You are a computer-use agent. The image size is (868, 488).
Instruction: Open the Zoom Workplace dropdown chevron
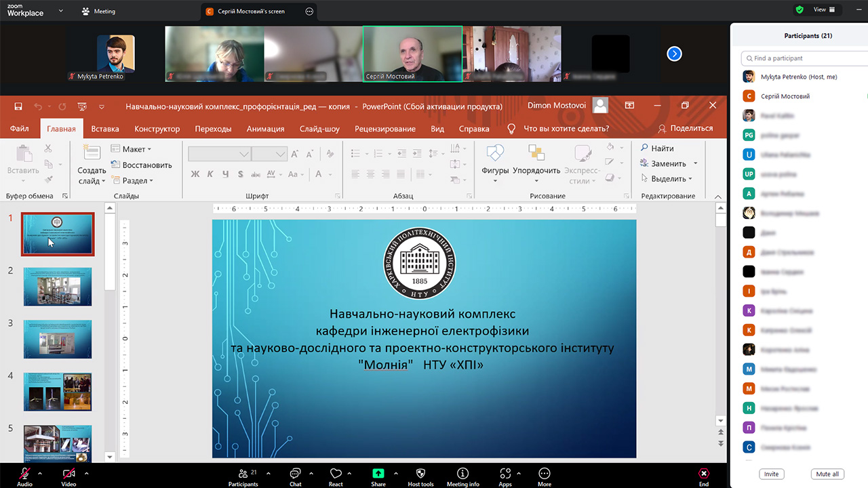pos(61,11)
